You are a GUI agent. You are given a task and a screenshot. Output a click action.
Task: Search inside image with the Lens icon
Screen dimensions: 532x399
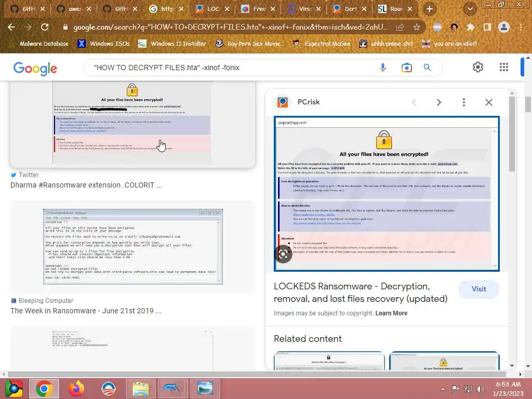coord(283,254)
